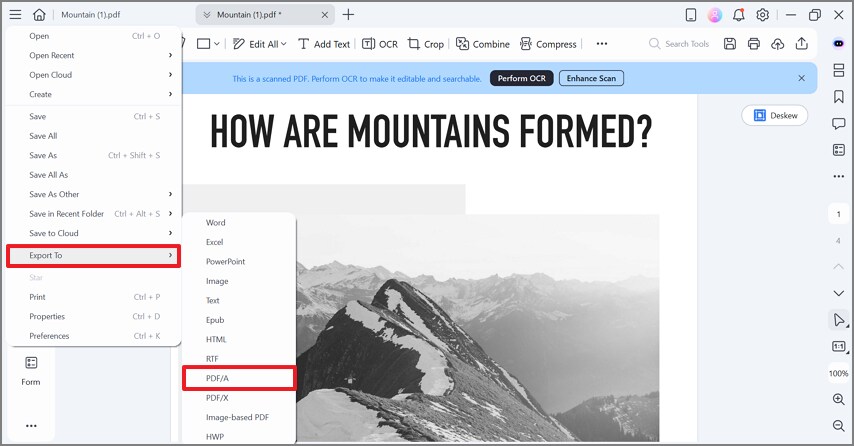Show more right sidebar options
Viewport: 854px width, 446px height.
point(839,176)
